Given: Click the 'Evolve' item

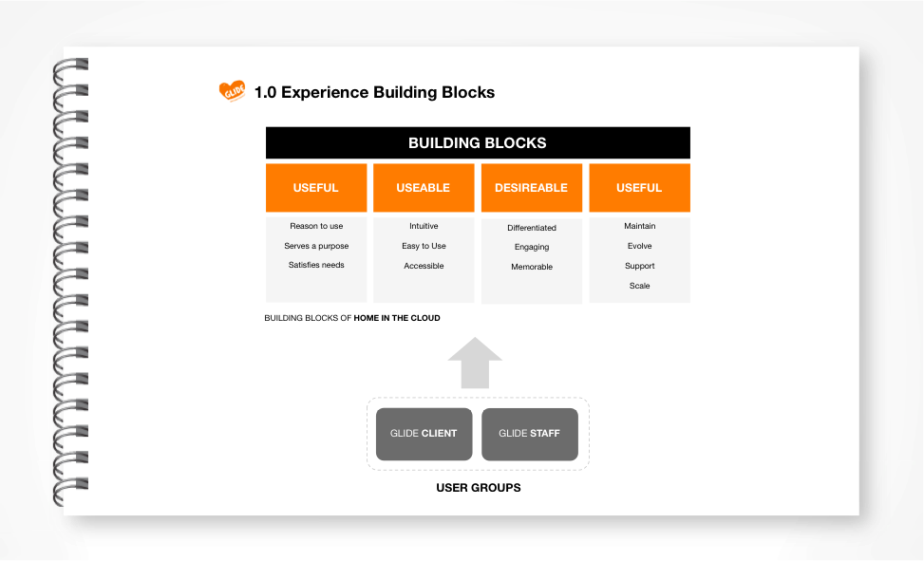Looking at the screenshot, I should click(639, 246).
